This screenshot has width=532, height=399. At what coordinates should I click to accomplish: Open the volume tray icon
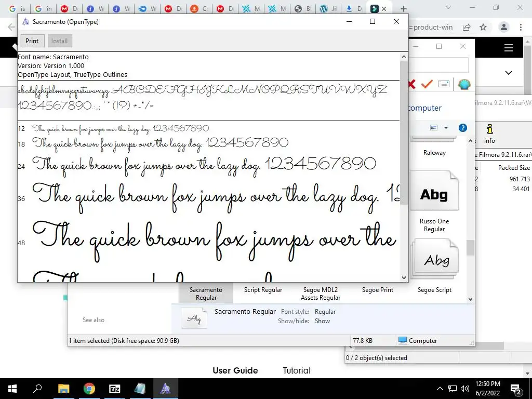pos(465,389)
